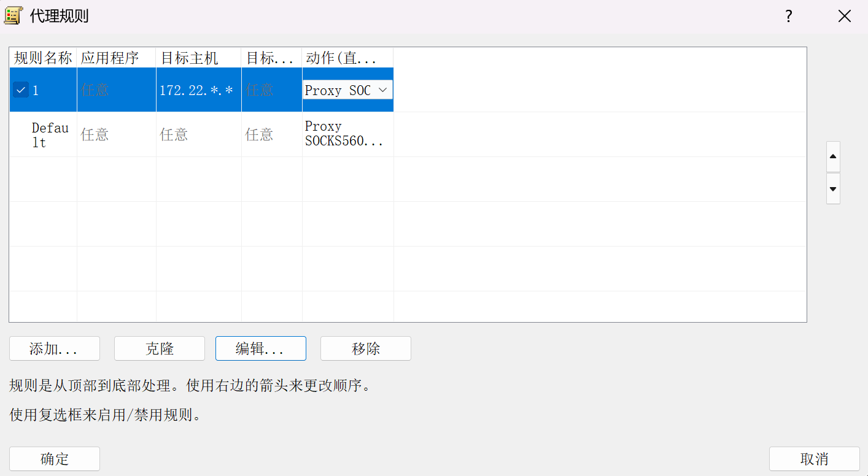Open the rule editor via 编辑... button
Image resolution: width=868 pixels, height=476 pixels.
point(260,348)
